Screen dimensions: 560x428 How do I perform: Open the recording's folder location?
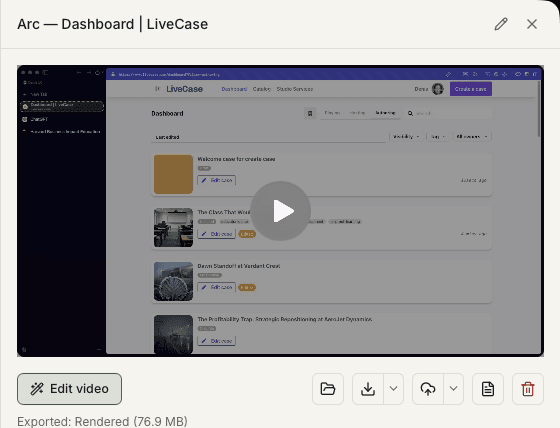(x=328, y=389)
